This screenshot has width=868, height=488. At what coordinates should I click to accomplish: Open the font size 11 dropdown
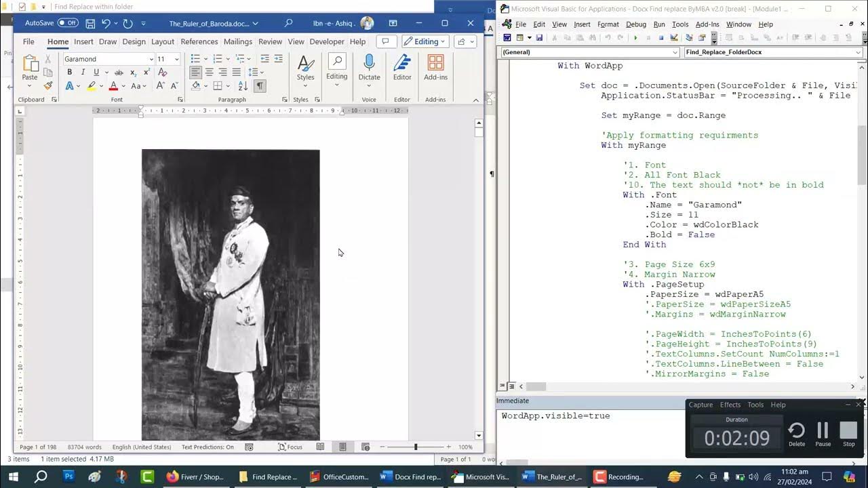177,59
